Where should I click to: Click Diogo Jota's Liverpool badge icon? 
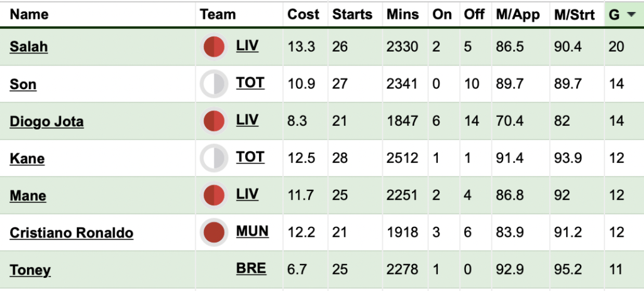coord(214,121)
